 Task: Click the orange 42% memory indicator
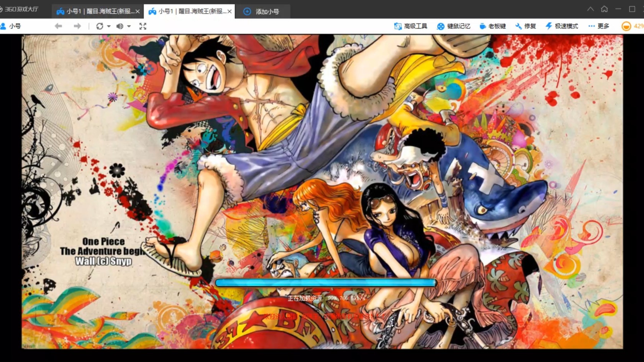click(x=633, y=26)
